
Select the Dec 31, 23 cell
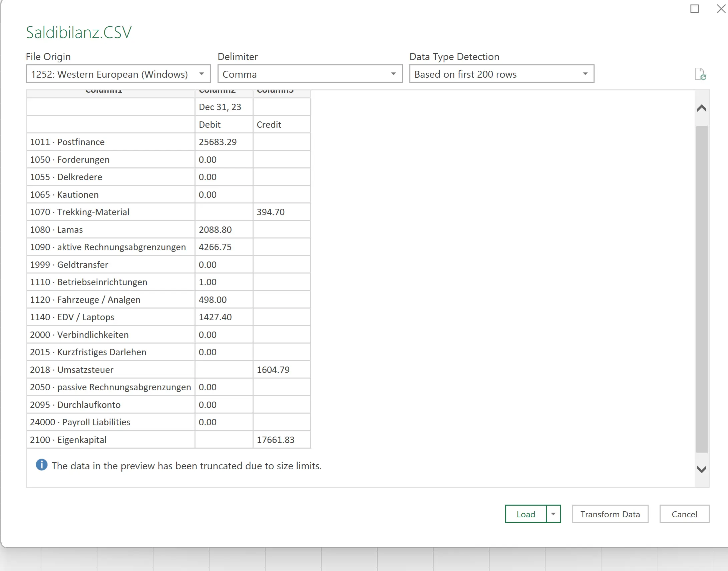pyautogui.click(x=220, y=107)
